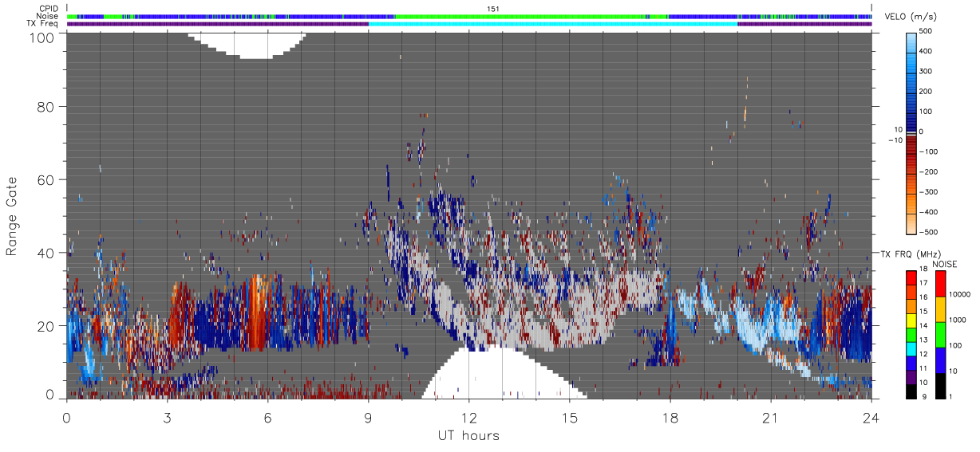Click TX frequency label "11"

pos(924,368)
